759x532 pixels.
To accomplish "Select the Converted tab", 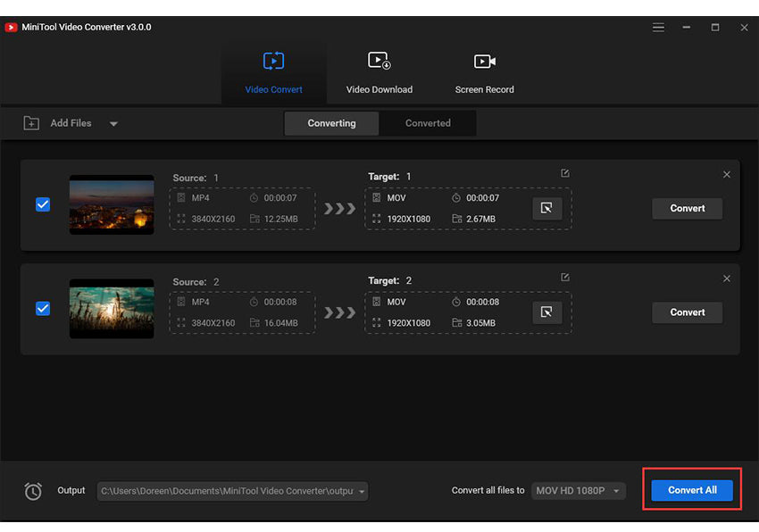I will point(428,123).
